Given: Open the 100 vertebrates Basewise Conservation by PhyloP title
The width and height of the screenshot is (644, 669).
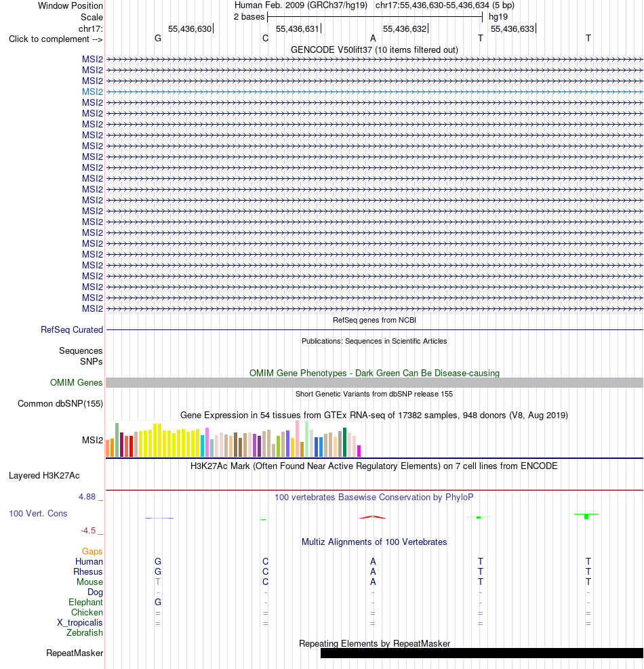Looking at the screenshot, I should (x=374, y=497).
